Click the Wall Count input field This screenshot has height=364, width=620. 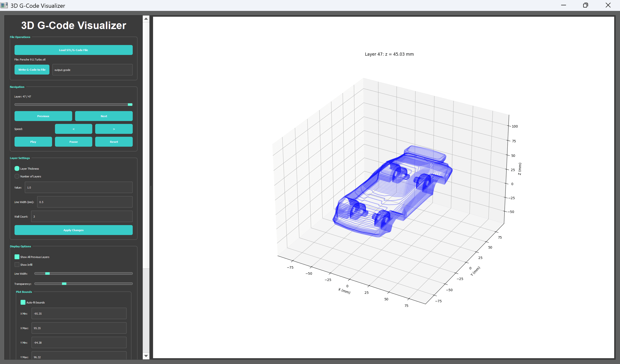coord(81,216)
